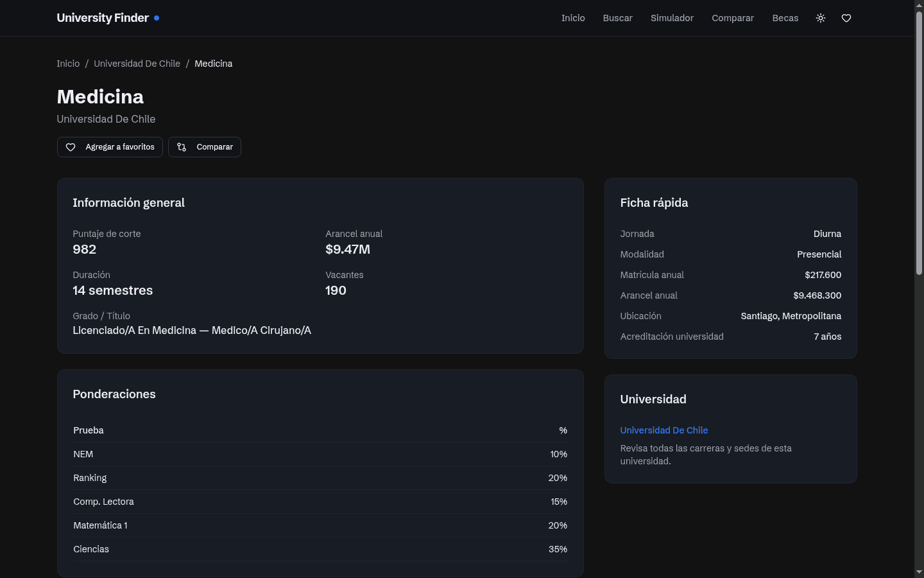Click the Acreditación universidad value 7 años
Viewport: 924px width, 578px height.
827,337
